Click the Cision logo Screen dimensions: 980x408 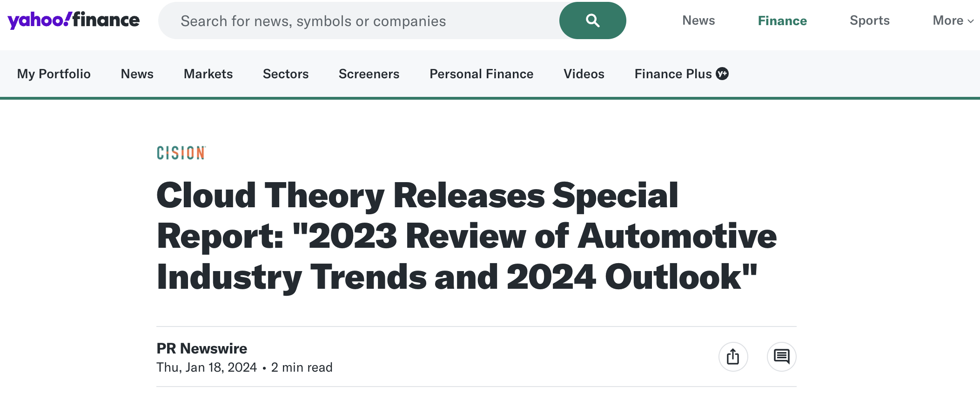coord(181,153)
